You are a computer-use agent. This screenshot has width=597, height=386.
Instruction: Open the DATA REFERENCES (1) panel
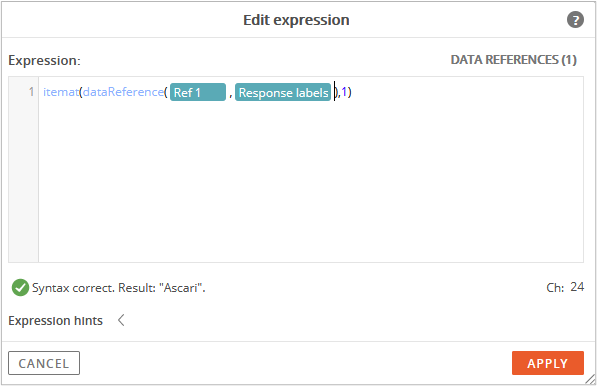(x=514, y=60)
